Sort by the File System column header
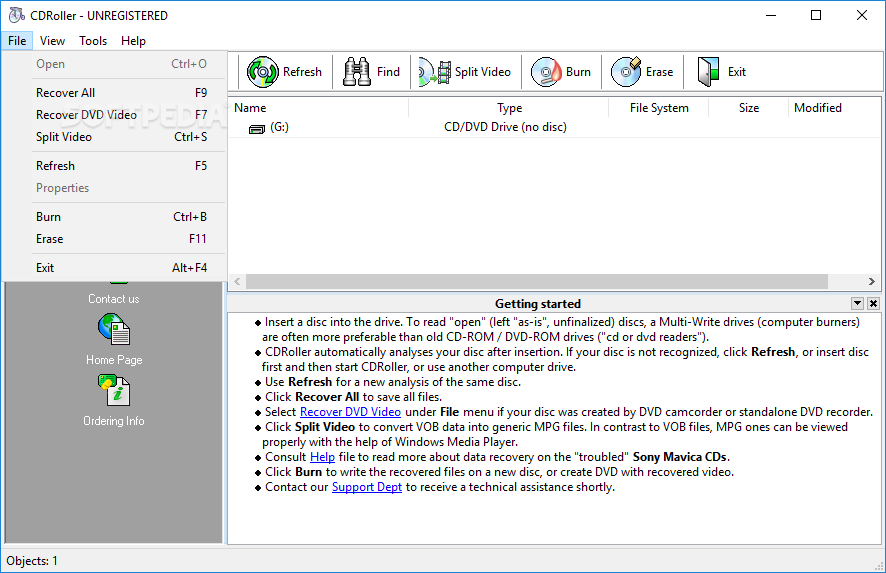The height and width of the screenshot is (573, 886). [659, 107]
